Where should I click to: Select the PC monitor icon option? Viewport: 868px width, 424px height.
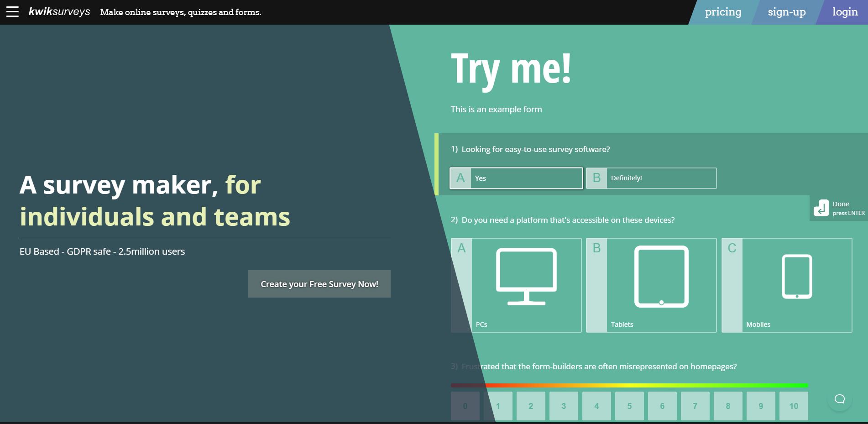[526, 277]
